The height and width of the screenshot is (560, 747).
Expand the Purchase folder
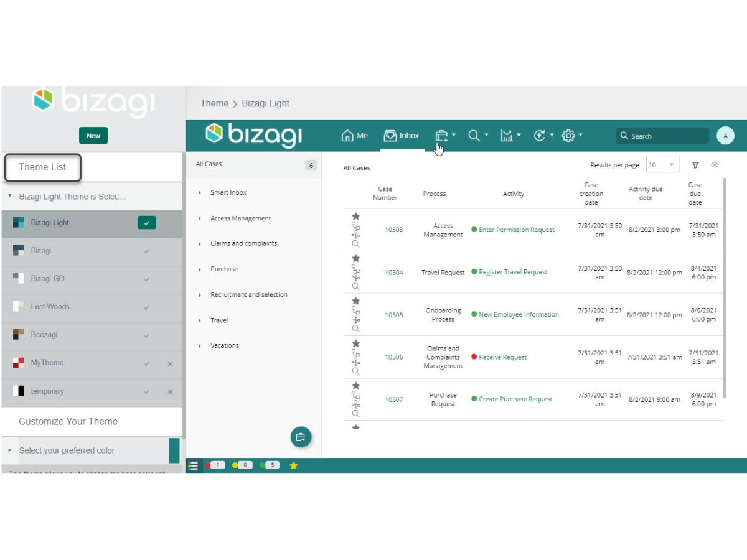pos(200,269)
